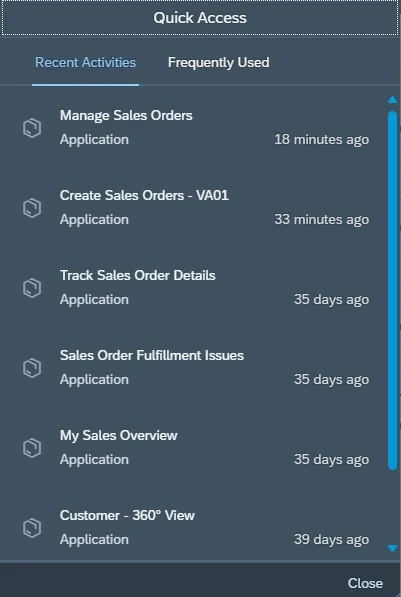Click the Quick Access dialog title
The width and height of the screenshot is (401, 597).
(200, 18)
